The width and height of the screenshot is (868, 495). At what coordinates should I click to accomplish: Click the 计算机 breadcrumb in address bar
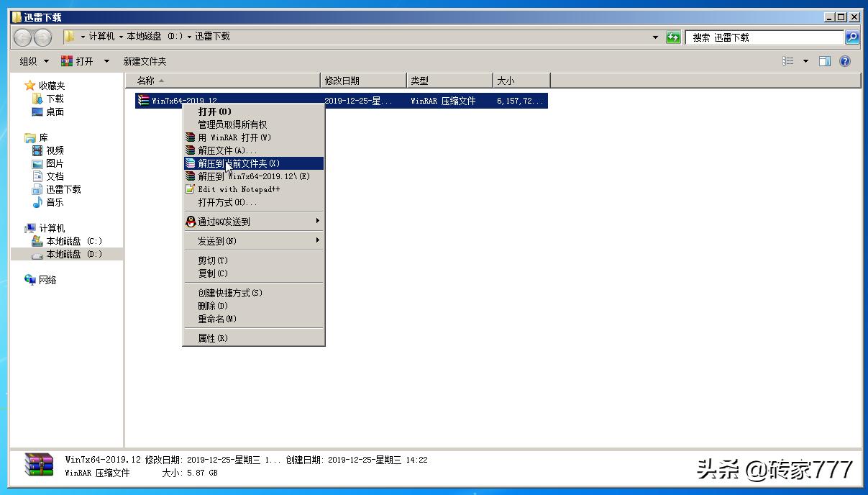point(102,37)
